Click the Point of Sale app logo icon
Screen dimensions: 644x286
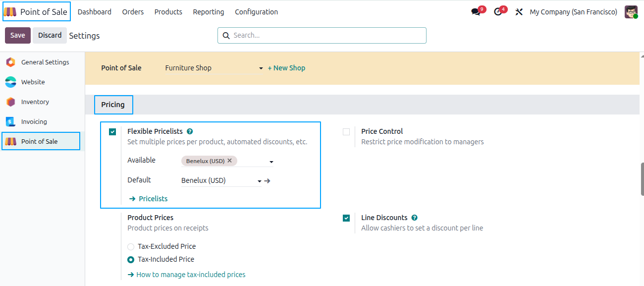tap(10, 12)
